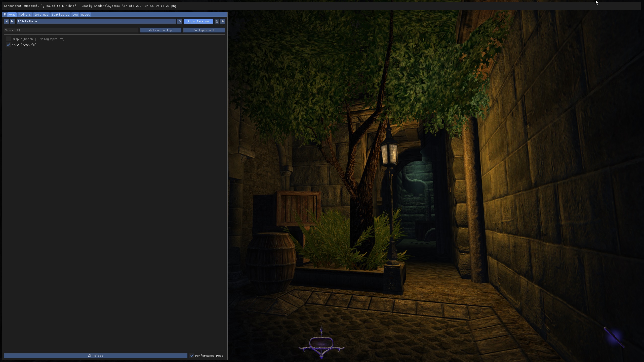Save preset with the floppy disk icon

[217, 21]
